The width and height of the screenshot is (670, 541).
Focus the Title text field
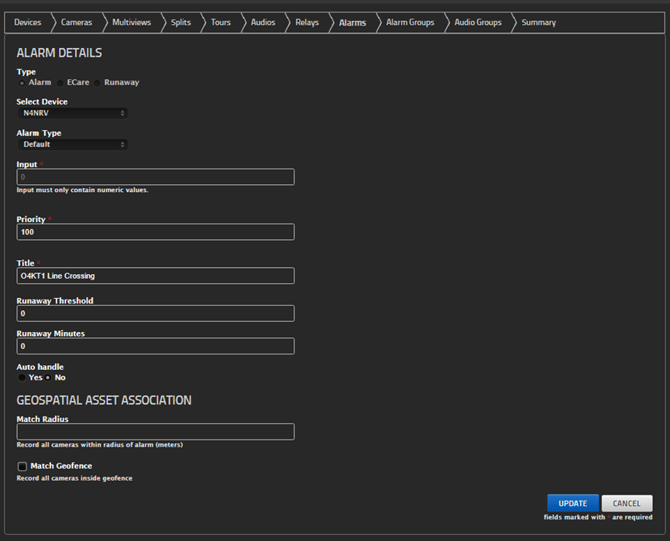click(x=155, y=276)
